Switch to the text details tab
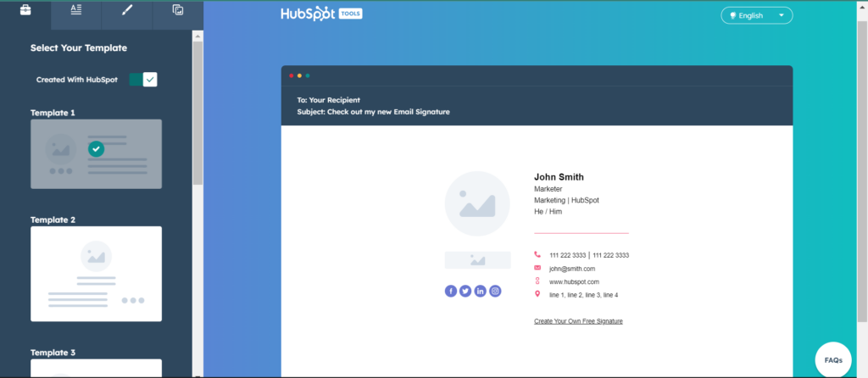868x378 pixels. (x=76, y=10)
